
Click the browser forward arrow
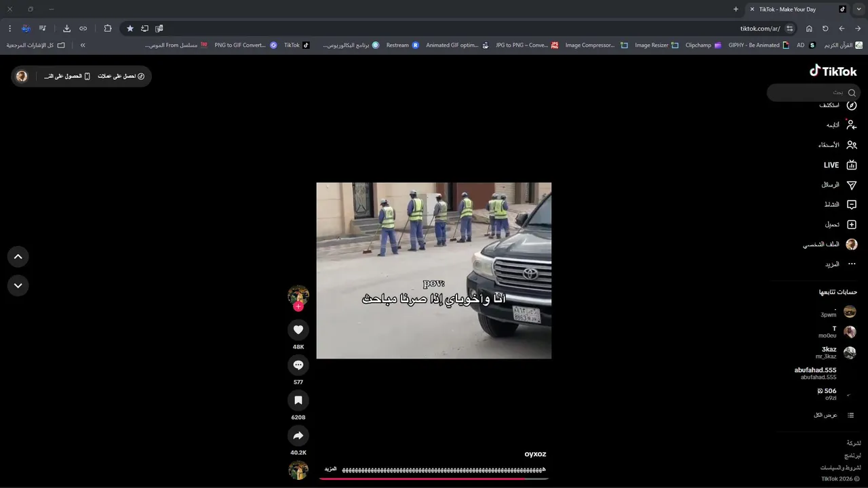coord(842,28)
